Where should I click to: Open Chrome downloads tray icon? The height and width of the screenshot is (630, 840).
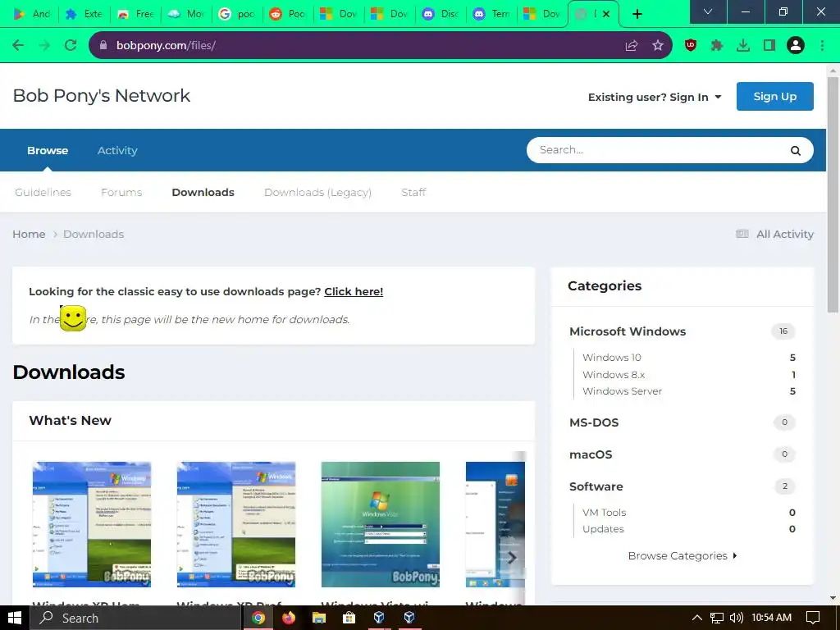(743, 46)
